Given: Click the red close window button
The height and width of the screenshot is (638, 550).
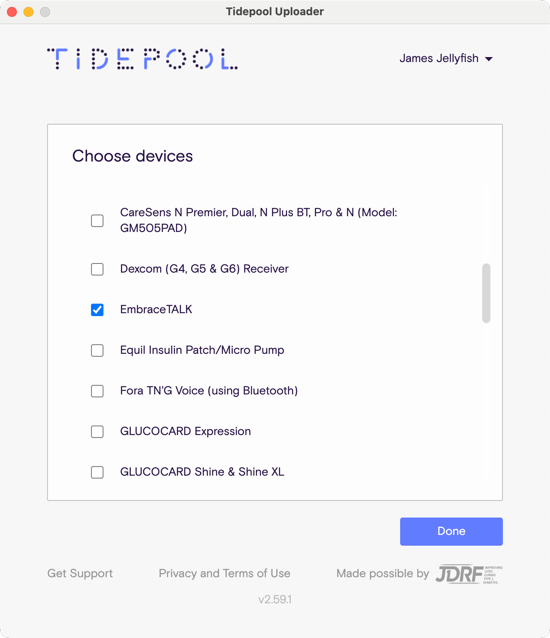Looking at the screenshot, I should [x=12, y=12].
